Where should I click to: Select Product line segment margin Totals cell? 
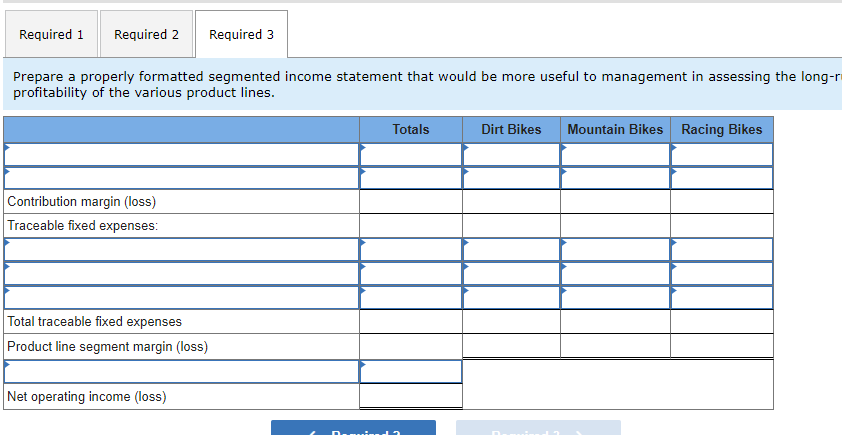click(411, 346)
